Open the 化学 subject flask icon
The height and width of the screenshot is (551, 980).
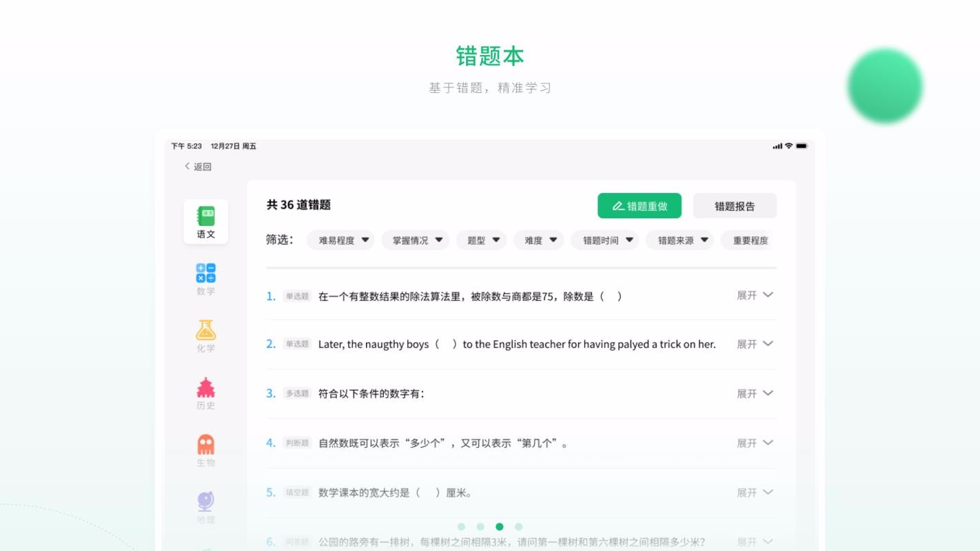click(x=206, y=331)
